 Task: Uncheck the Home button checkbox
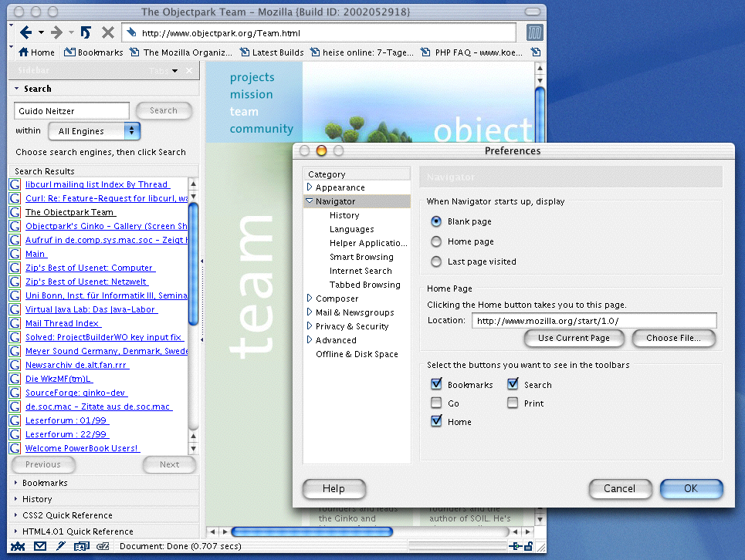pos(435,421)
